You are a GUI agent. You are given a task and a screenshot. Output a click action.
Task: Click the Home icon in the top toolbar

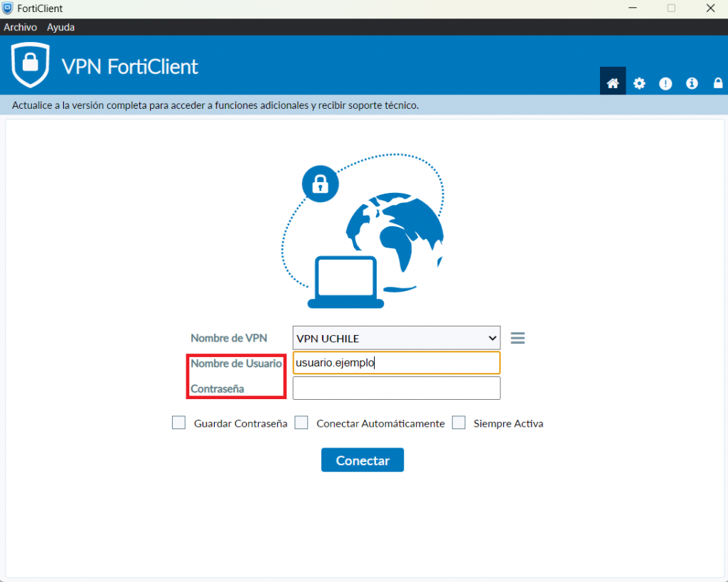tap(612, 83)
